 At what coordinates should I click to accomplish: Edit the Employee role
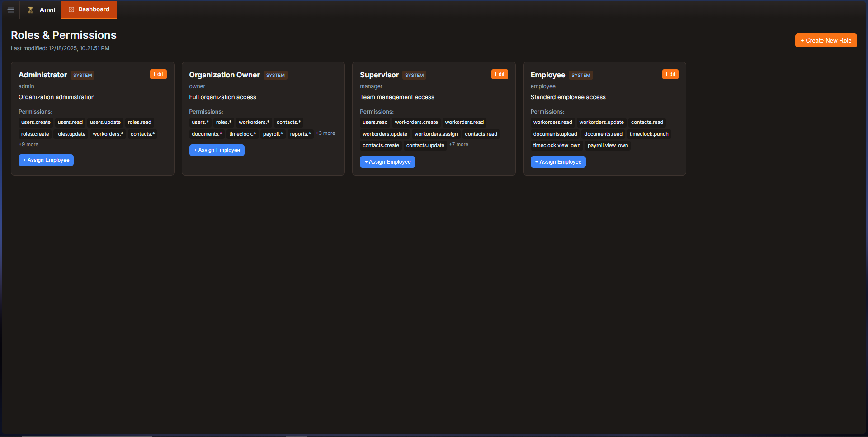click(x=670, y=74)
